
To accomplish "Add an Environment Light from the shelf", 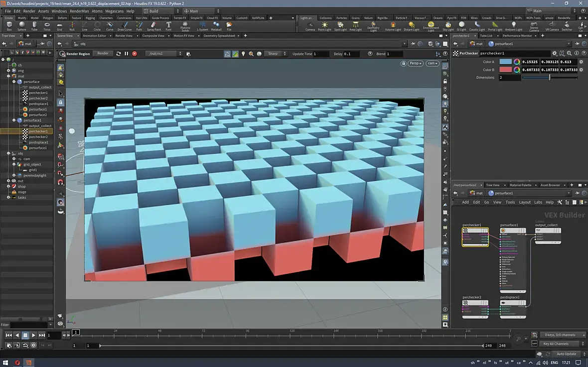I will 431,25.
